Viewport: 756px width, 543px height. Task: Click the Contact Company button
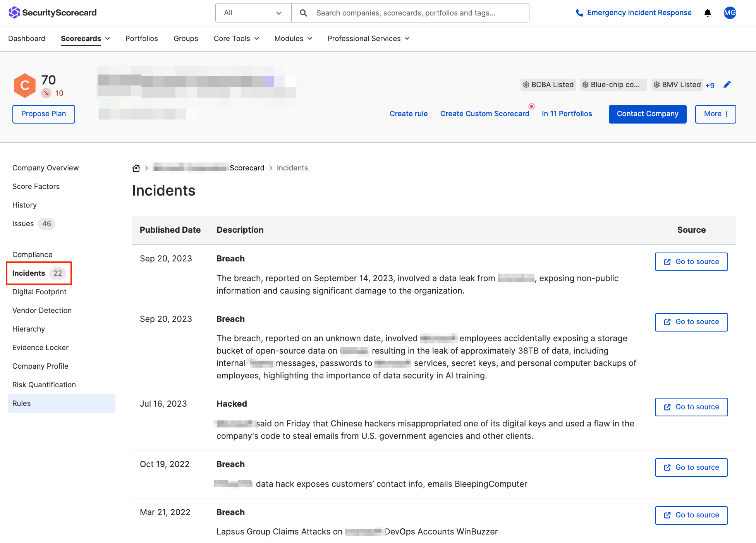[648, 114]
